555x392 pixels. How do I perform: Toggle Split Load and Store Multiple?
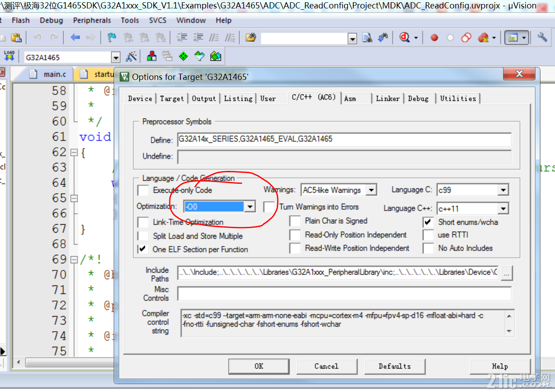tap(143, 236)
